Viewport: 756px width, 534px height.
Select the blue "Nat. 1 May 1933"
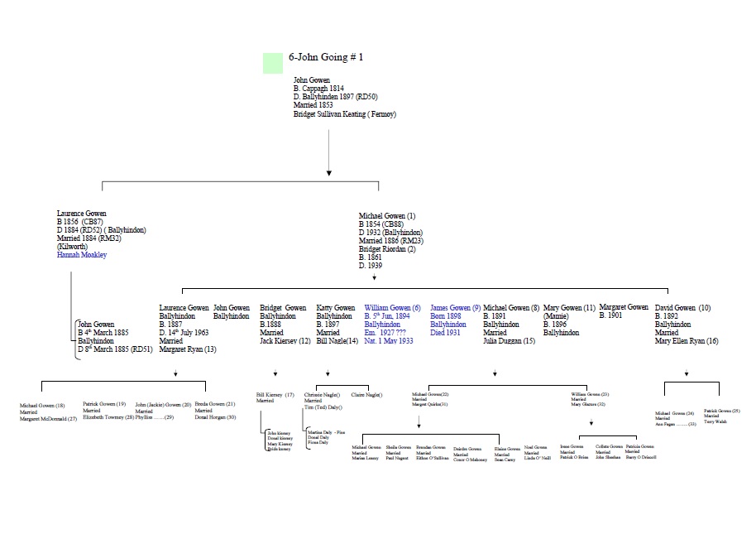tap(389, 340)
